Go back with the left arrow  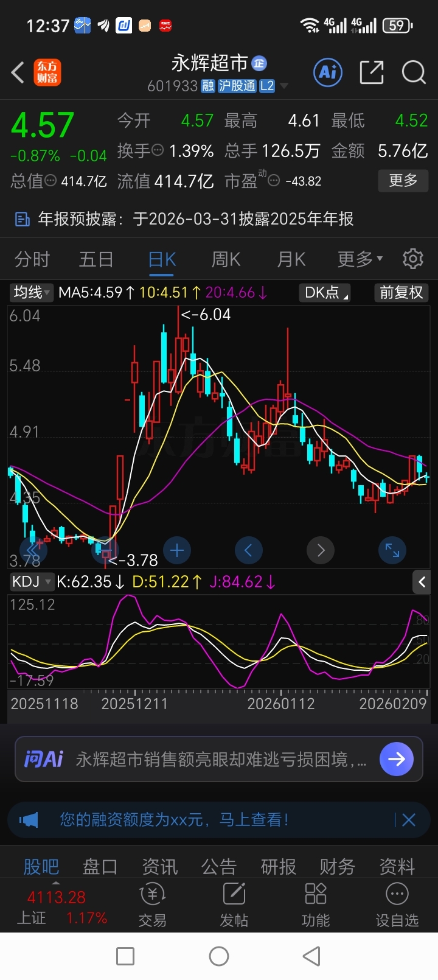[18, 72]
